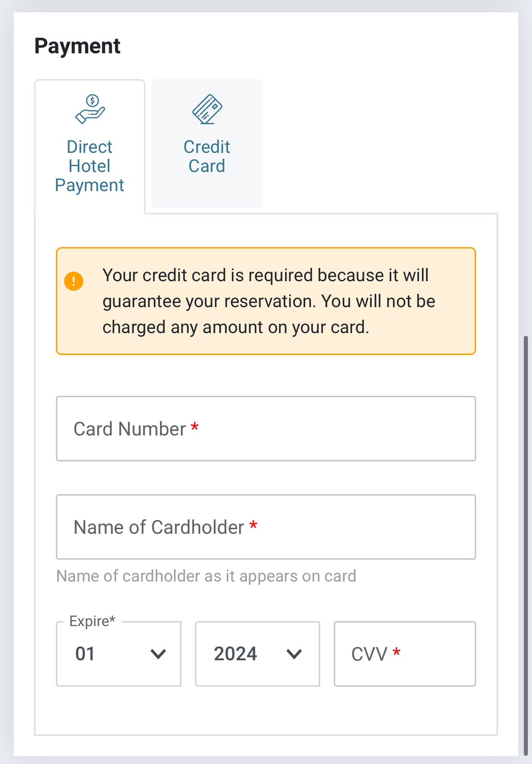Click the orange exclamation warning icon
This screenshot has width=532, height=764.
74,281
